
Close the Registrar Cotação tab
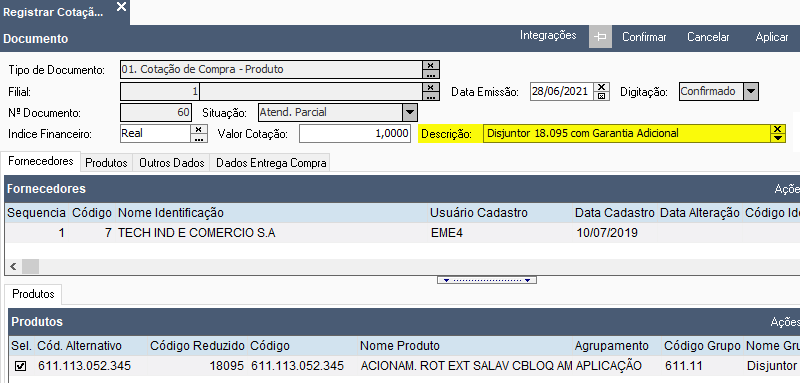[x=121, y=7]
